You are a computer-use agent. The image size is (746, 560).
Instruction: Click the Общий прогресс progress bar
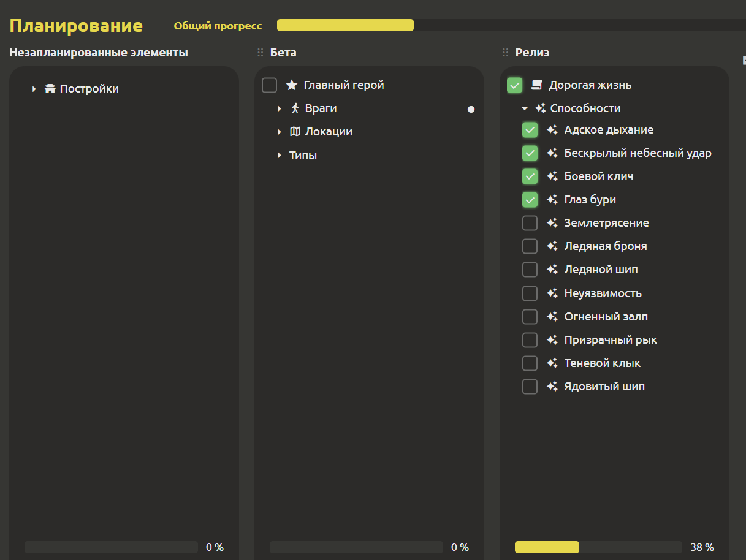[511, 25]
